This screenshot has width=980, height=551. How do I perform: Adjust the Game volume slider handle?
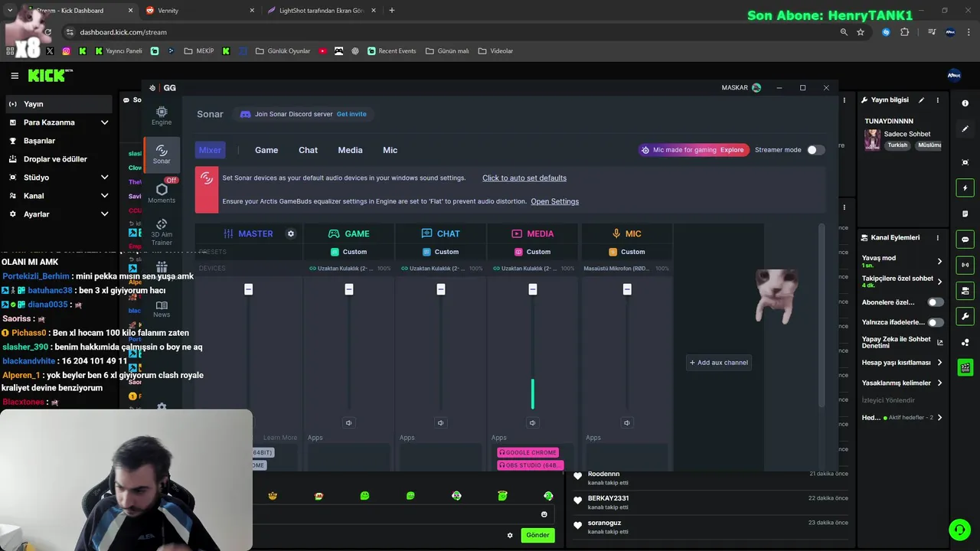tap(349, 289)
